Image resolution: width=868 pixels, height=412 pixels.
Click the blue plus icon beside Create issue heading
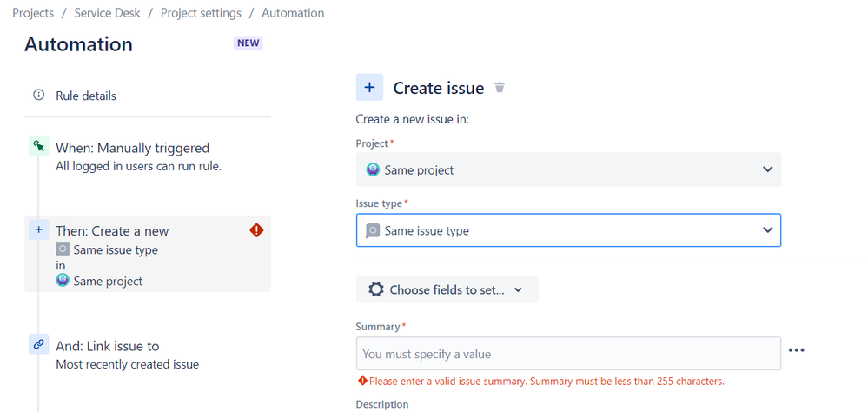coord(369,88)
